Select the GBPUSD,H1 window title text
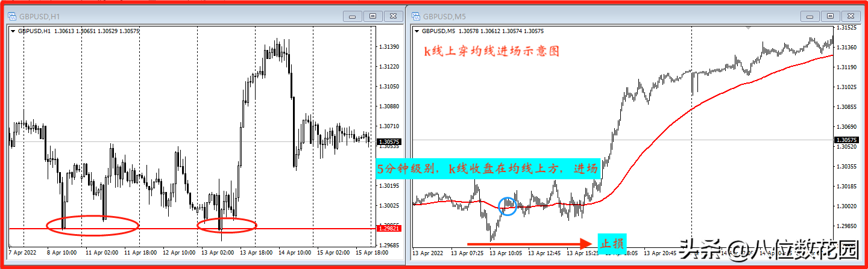 pos(39,16)
